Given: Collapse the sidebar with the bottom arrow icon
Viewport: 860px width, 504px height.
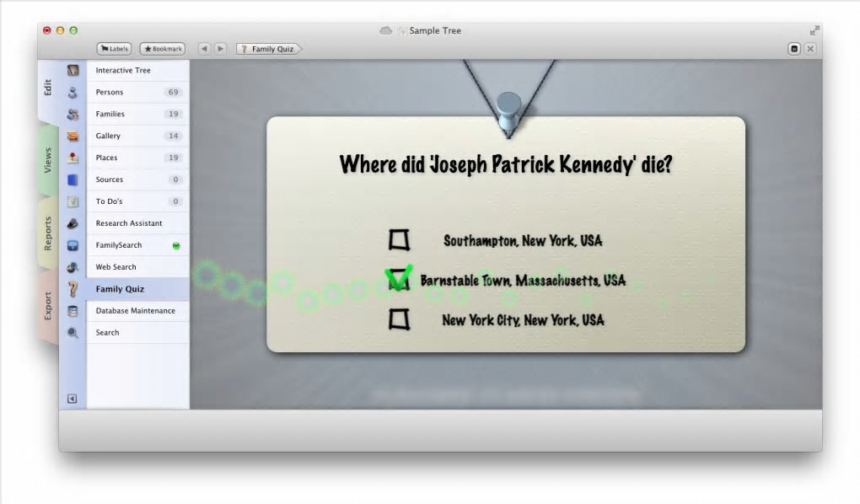Looking at the screenshot, I should pyautogui.click(x=72, y=399).
